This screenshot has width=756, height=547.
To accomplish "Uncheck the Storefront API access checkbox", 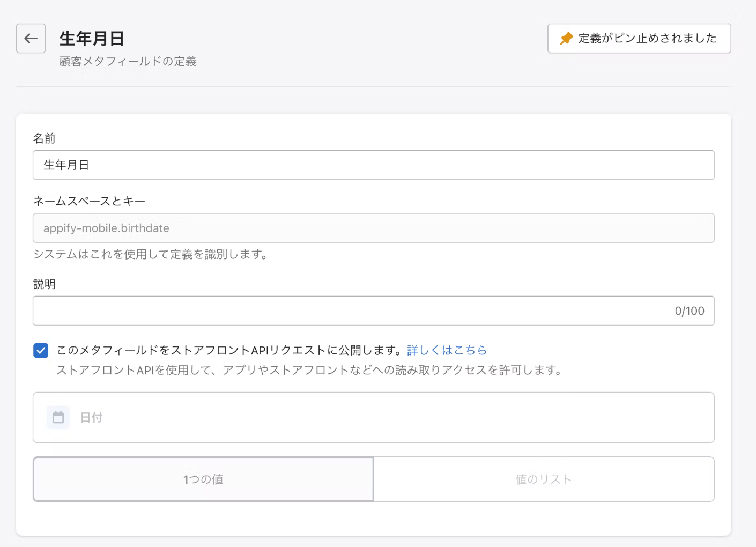I will point(41,350).
